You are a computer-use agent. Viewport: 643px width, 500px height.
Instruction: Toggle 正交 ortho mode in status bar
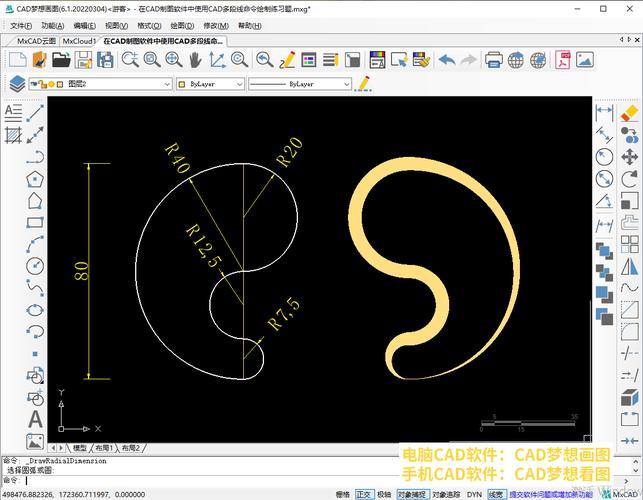coord(364,494)
